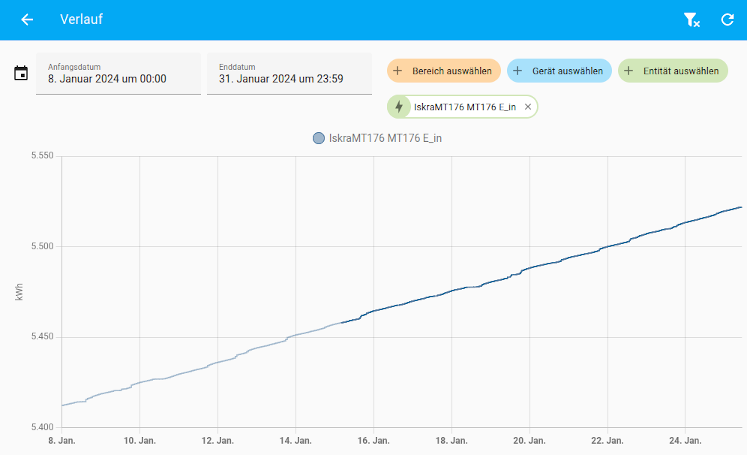Screen dimensions: 747x455
Task: Click plus icon on Bereich auswählen
Action: (398, 71)
